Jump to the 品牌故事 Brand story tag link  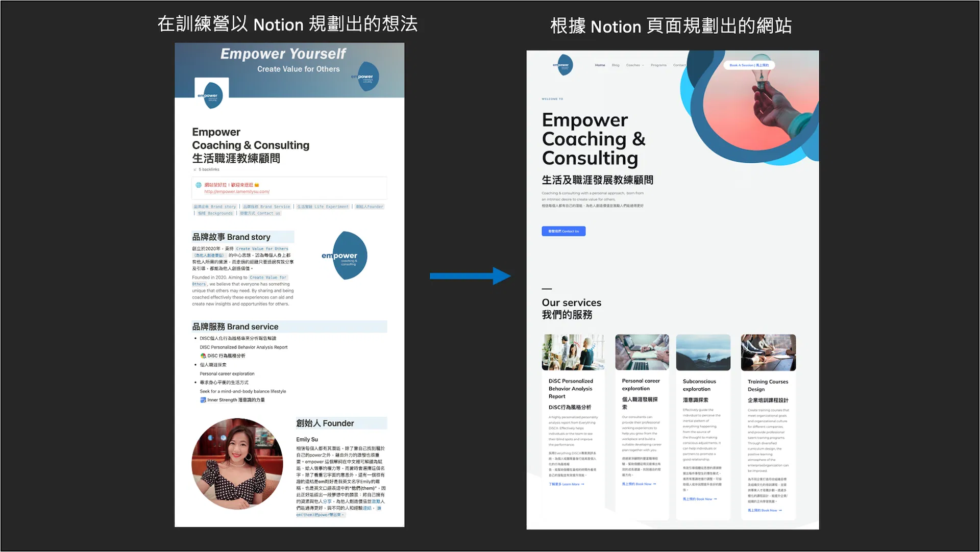click(x=215, y=207)
